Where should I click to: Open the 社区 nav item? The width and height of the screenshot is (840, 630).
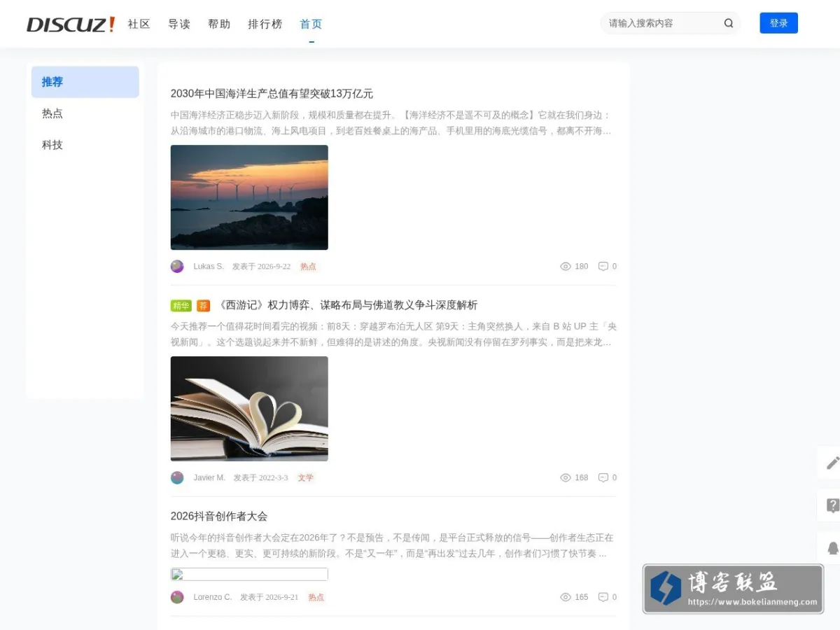click(x=139, y=24)
